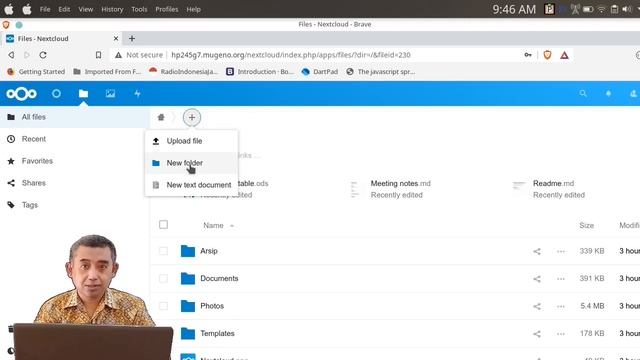Open Getting Started bookmark
640x360 pixels.
(x=36, y=71)
